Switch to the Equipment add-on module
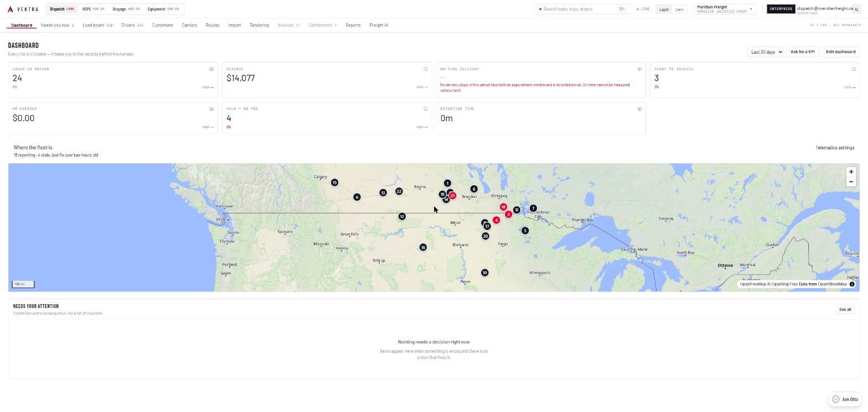 tap(163, 9)
